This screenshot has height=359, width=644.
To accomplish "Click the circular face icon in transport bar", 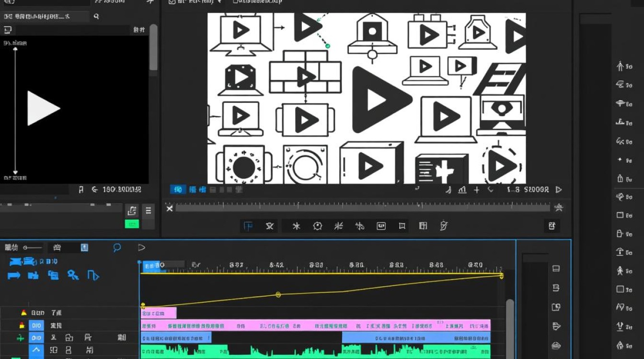I will click(x=317, y=226).
